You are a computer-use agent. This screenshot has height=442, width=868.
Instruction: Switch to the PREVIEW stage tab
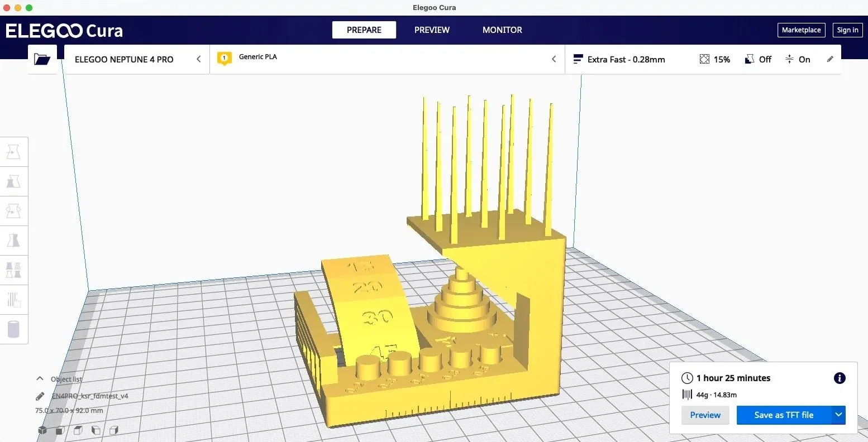click(x=432, y=30)
